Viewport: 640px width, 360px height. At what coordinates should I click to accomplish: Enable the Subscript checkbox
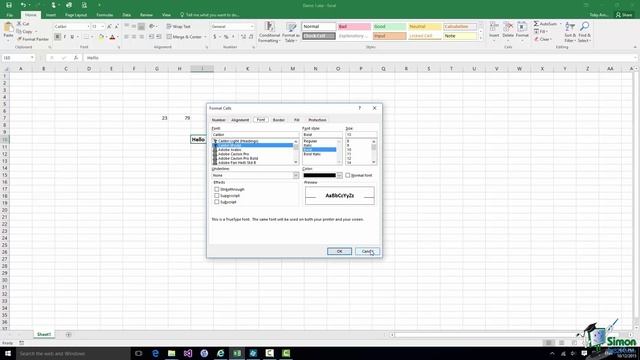(x=217, y=202)
